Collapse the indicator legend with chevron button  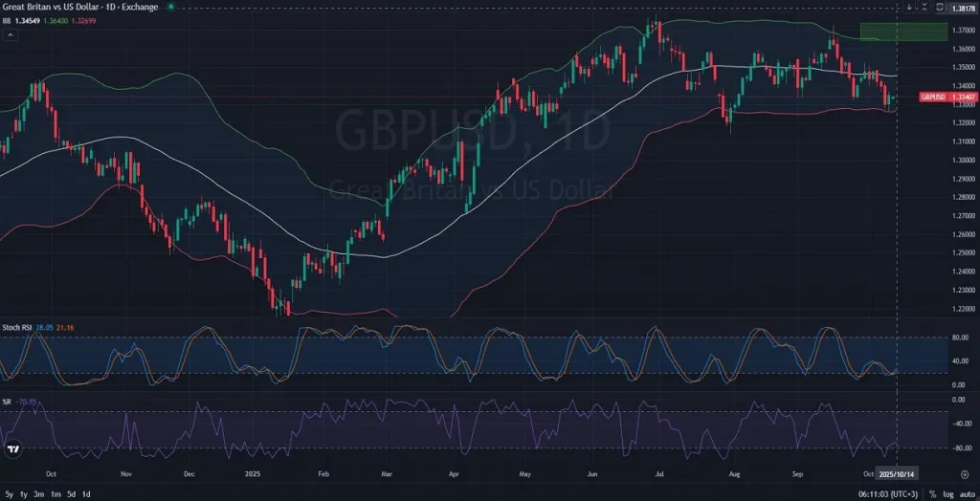point(11,34)
